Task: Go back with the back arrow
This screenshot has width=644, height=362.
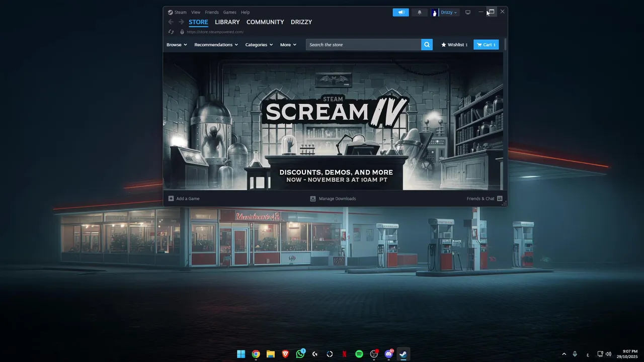Action: pos(171,22)
